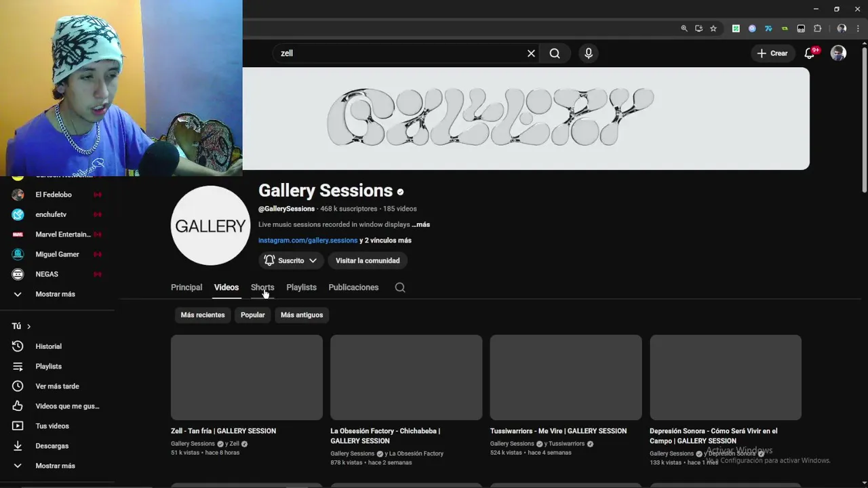
Task: Open the Chrome profile avatar
Action: click(x=842, y=28)
